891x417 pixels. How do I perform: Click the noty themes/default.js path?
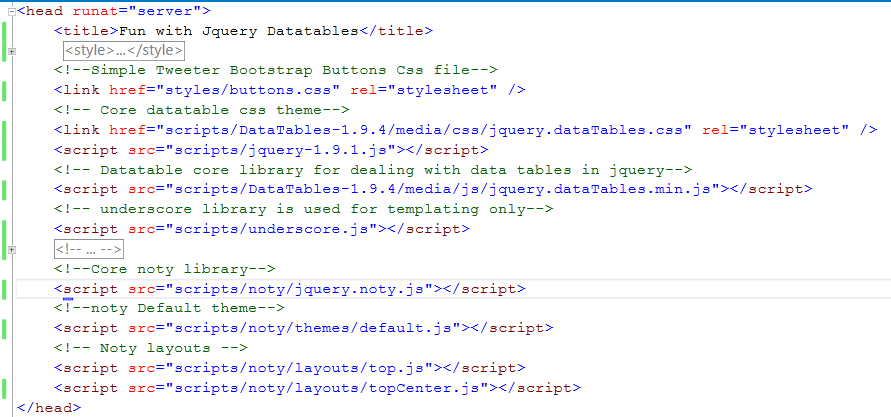(x=313, y=328)
